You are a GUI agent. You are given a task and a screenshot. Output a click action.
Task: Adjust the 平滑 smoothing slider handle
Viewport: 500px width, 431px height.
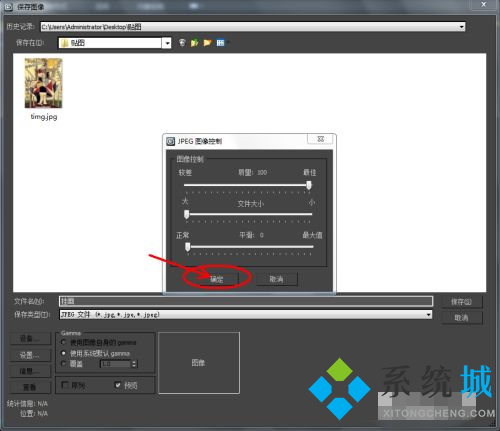(188, 247)
